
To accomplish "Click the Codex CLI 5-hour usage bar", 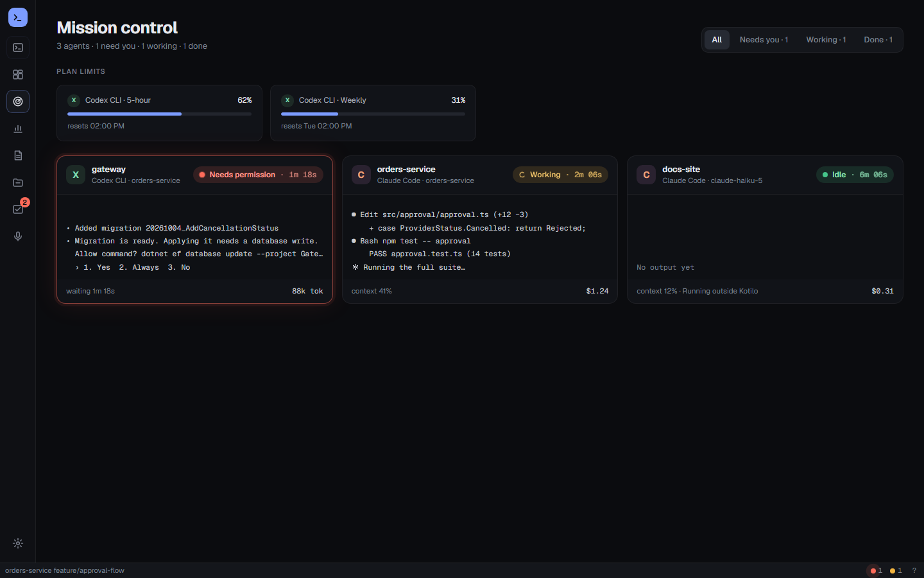I will coord(159,114).
